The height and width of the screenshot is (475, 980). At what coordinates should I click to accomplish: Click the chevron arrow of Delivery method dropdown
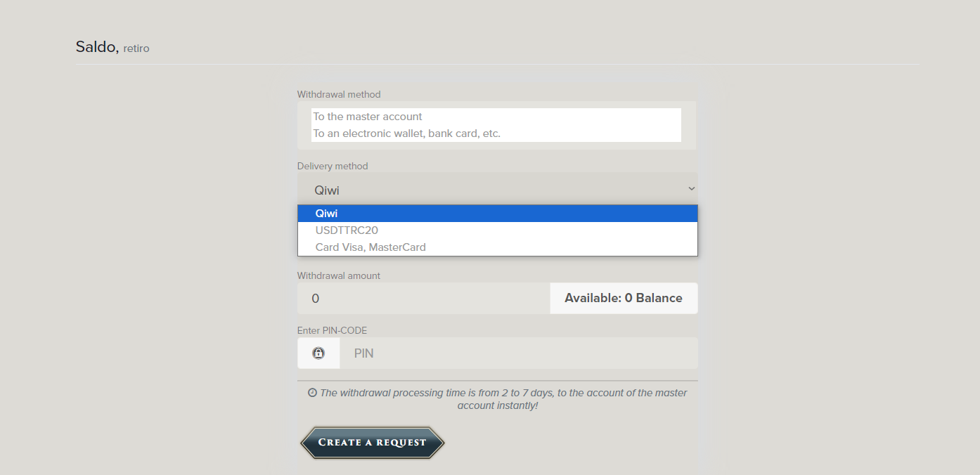[x=691, y=189]
